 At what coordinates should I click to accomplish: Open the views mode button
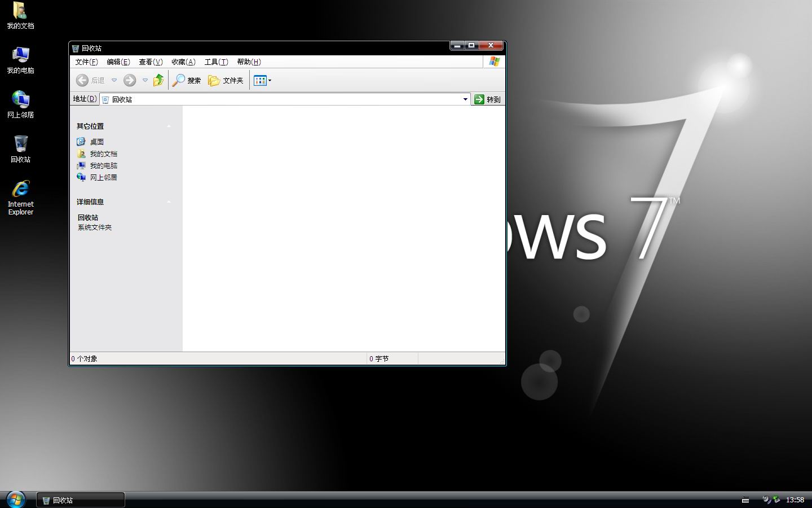[262, 80]
